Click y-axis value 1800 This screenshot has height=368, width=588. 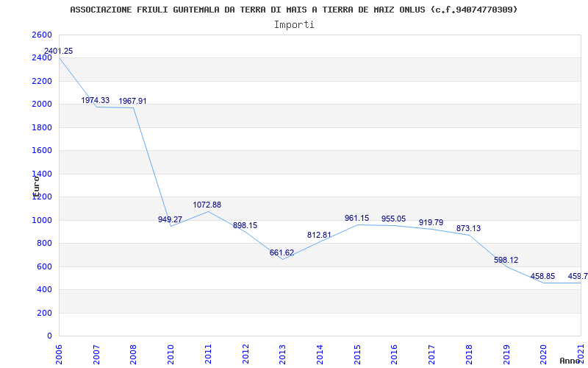click(42, 127)
